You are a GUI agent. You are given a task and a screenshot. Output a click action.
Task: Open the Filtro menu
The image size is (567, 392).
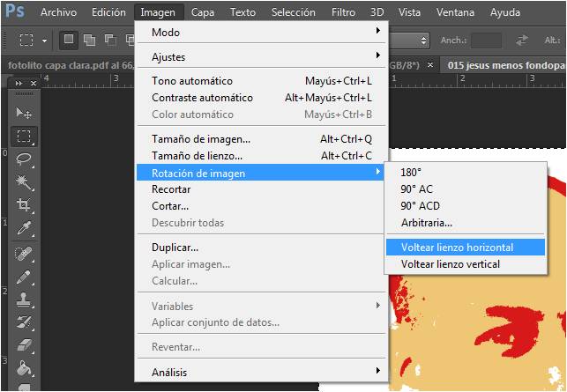(343, 12)
